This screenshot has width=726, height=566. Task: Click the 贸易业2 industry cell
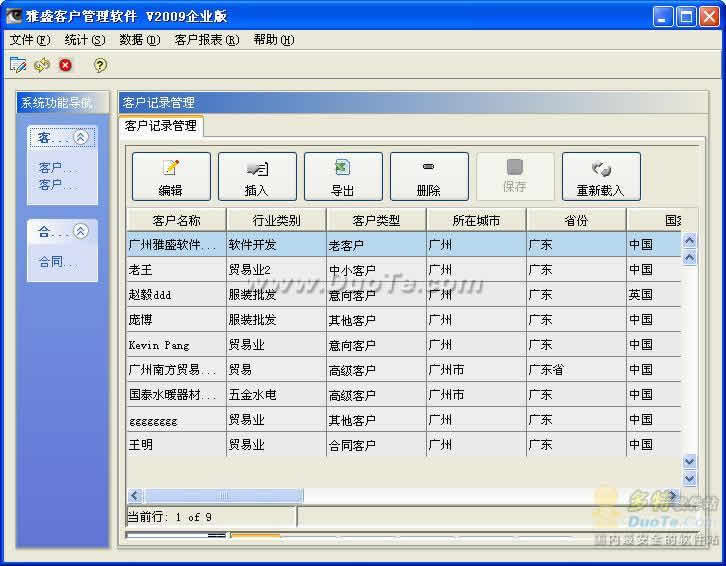click(276, 270)
